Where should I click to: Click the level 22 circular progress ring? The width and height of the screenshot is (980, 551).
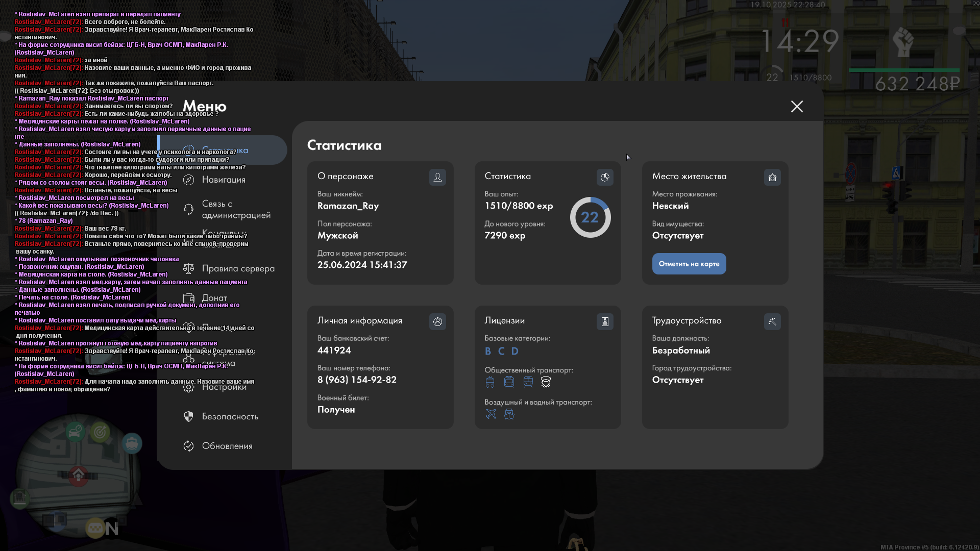tap(590, 217)
